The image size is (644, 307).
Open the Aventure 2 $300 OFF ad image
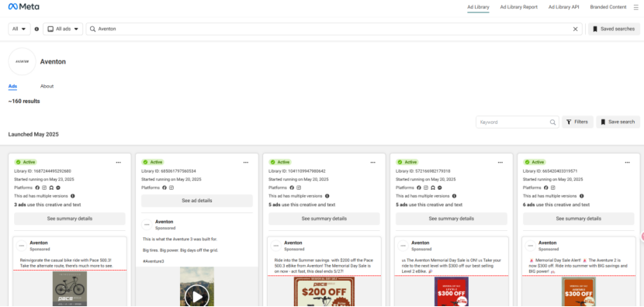pos(579,291)
